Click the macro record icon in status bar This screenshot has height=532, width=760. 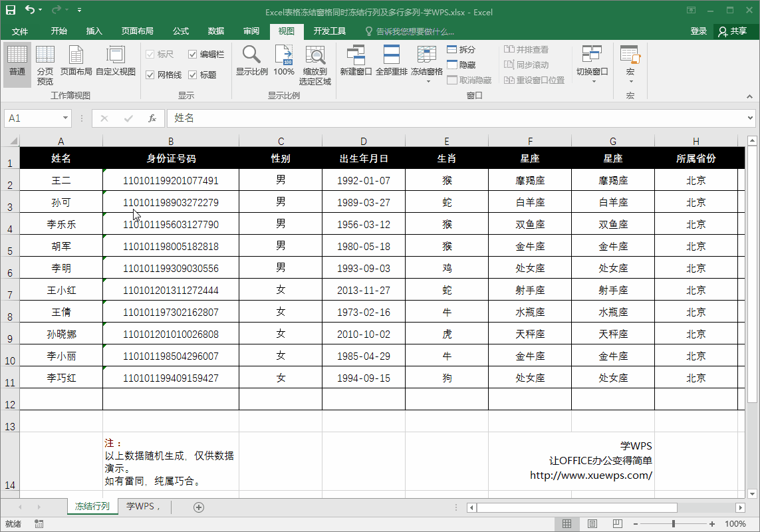(39, 524)
